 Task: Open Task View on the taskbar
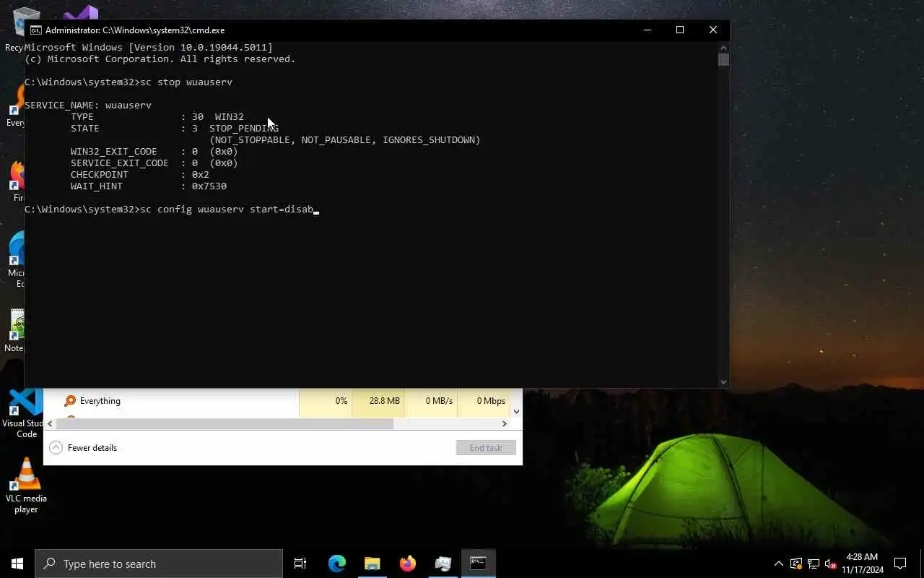tap(300, 564)
